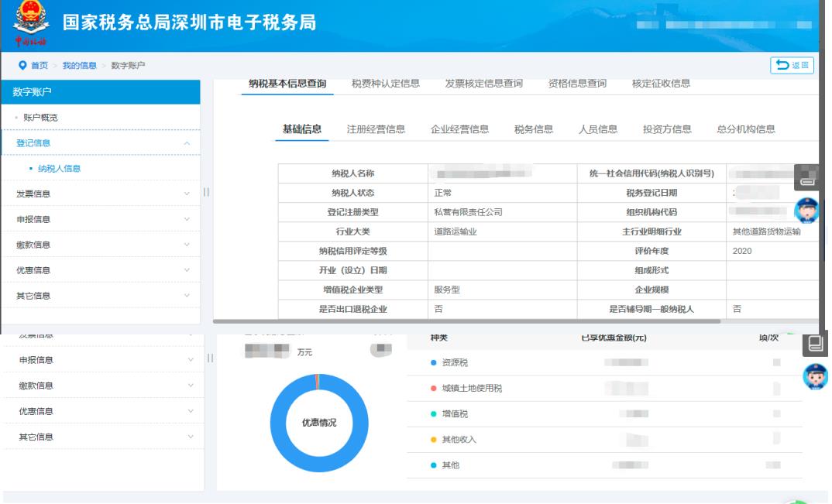Open the 投资方信息 sub-tab

666,129
